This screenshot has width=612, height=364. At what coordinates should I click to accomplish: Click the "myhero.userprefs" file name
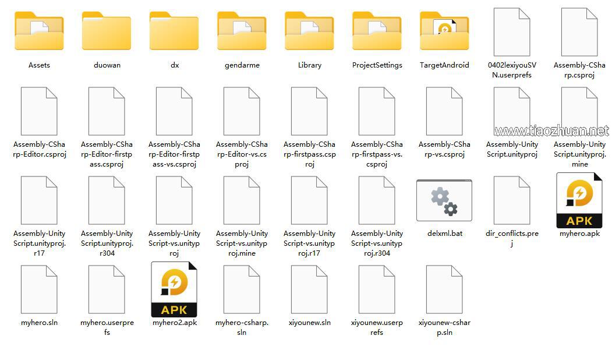tap(107, 327)
